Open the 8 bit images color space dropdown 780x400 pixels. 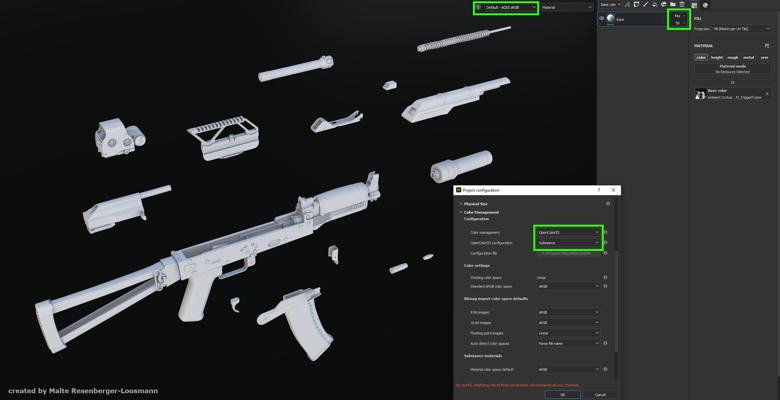pos(568,312)
